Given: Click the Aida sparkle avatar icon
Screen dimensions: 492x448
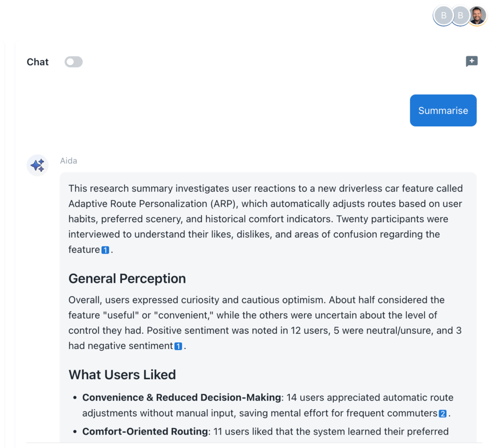Looking at the screenshot, I should [x=37, y=166].
